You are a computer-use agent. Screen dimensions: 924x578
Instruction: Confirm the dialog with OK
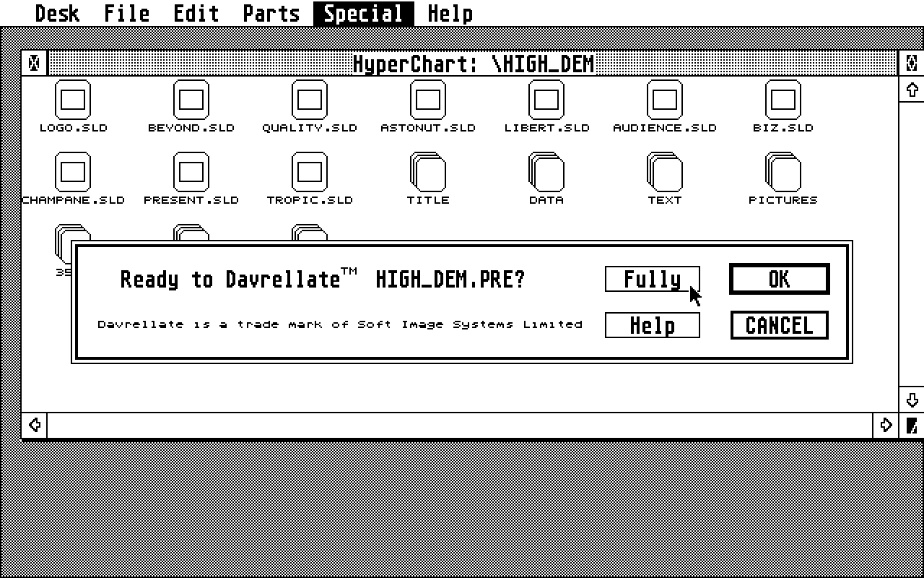click(780, 279)
